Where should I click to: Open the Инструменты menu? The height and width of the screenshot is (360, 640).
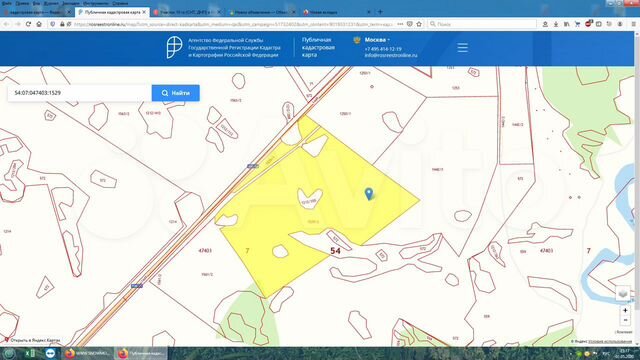(96, 3)
